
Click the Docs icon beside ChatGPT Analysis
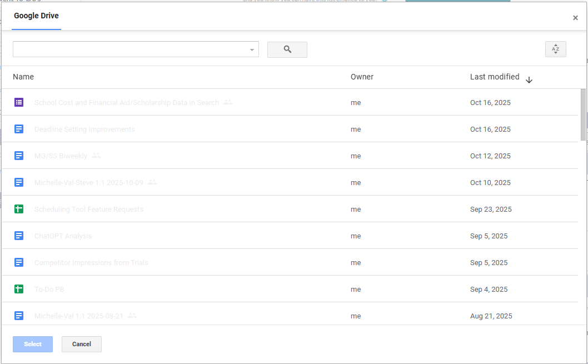point(19,236)
